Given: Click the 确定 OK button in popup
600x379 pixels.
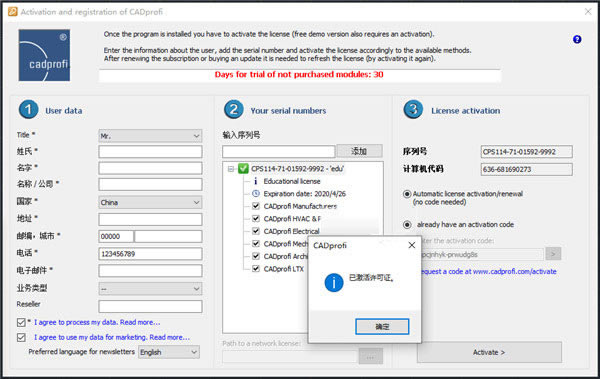Looking at the screenshot, I should [x=382, y=327].
